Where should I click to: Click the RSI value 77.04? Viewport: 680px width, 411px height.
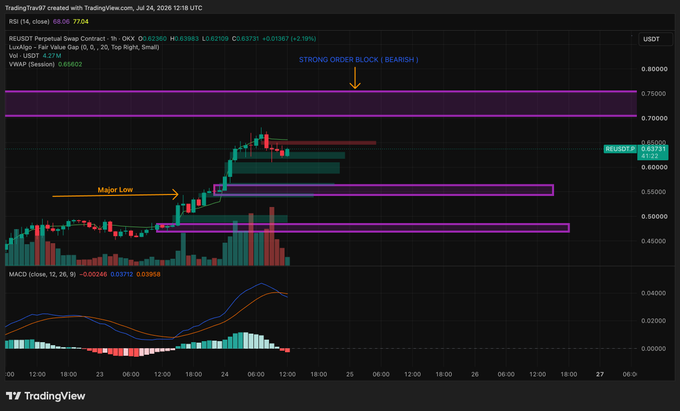[81, 21]
